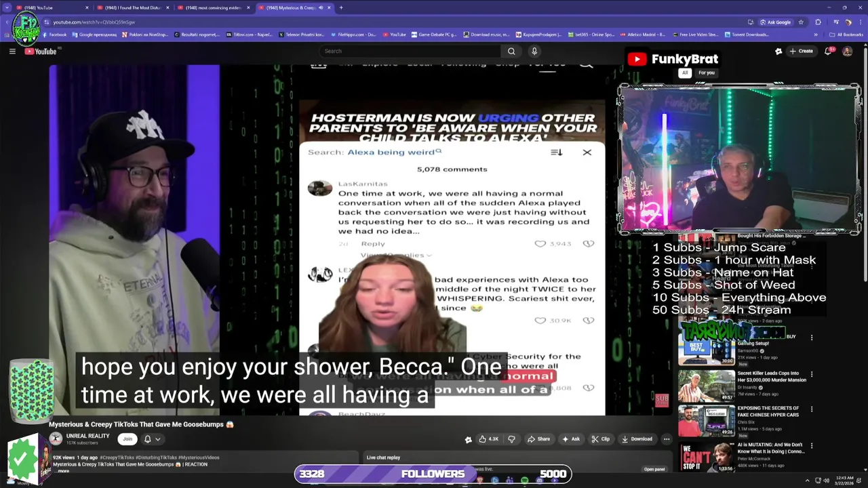Click the Ask button under video

tap(571, 439)
